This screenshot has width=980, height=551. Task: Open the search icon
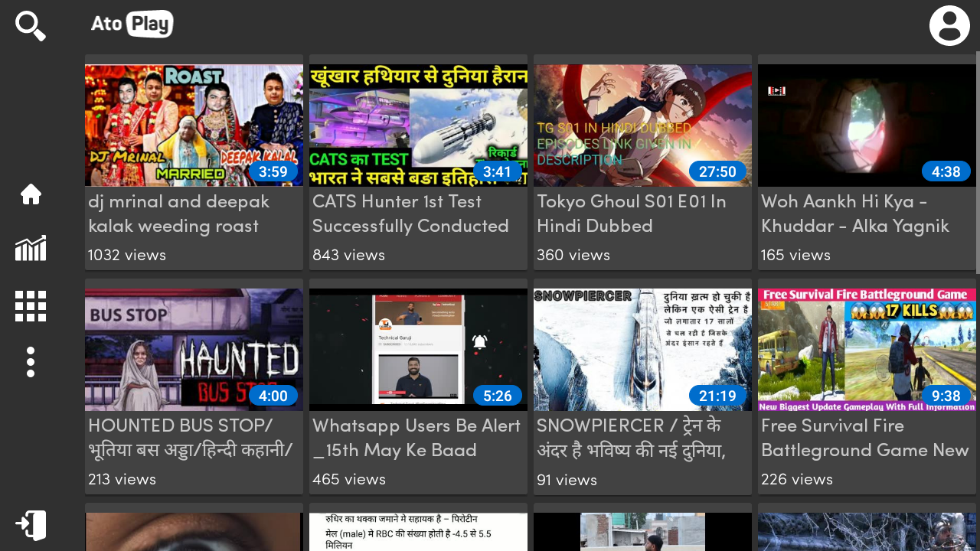click(x=31, y=26)
